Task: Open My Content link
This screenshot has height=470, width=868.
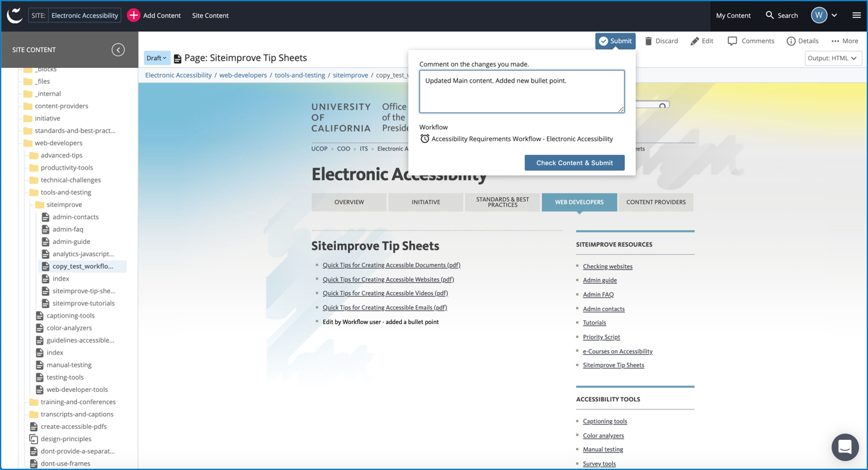Action: pos(733,15)
